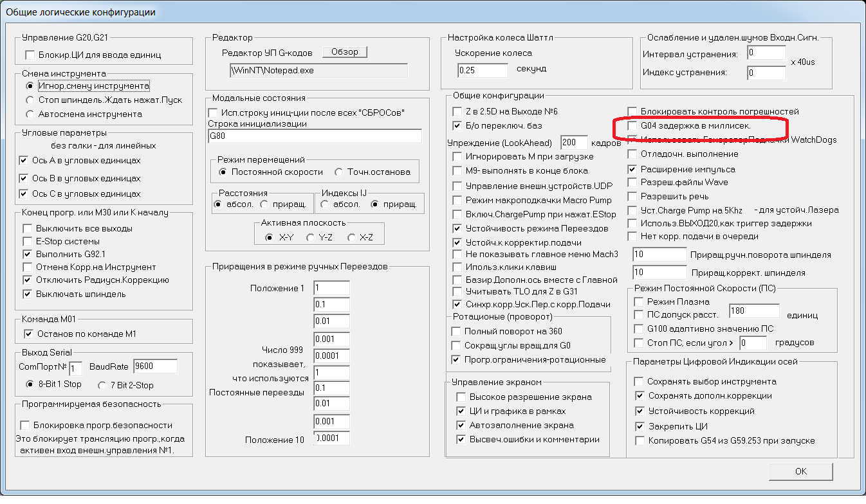Click the LookAhead кадров field with 200
The image size is (866, 504).
(575, 142)
